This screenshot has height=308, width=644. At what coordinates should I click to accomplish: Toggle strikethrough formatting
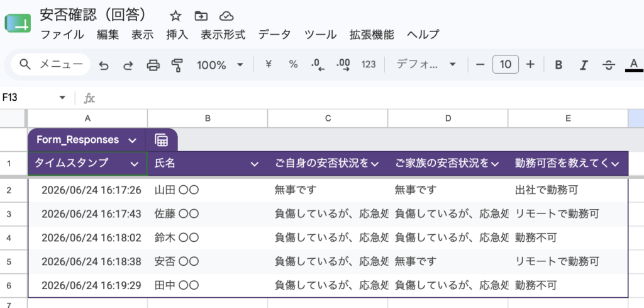[609, 65]
